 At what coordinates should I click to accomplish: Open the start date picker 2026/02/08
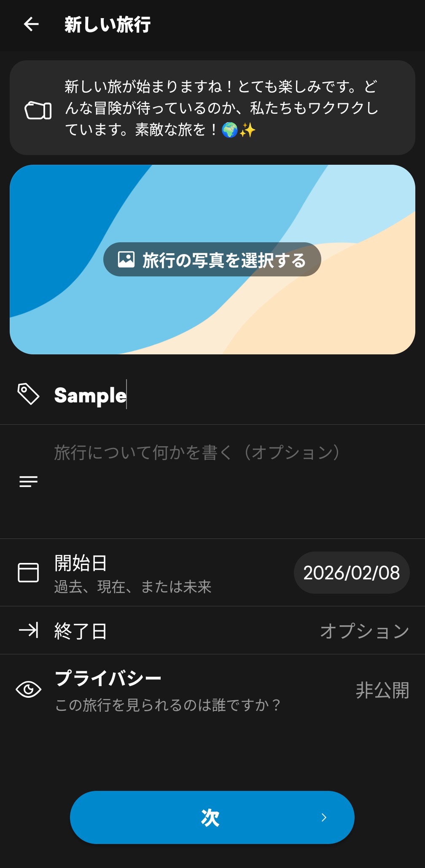351,573
